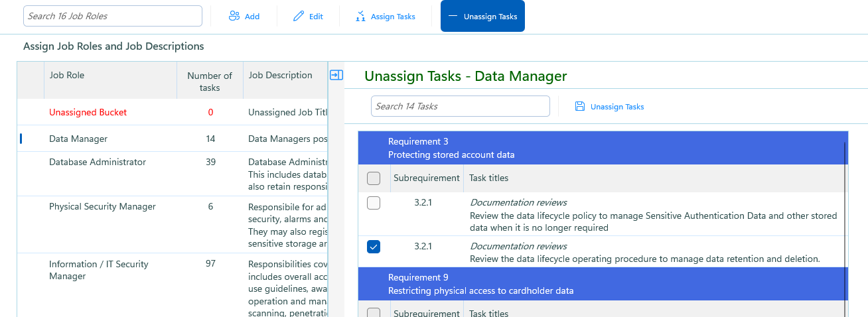Viewport: 868px width, 317px height.
Task: Click the Requirement 3 group header
Action: click(x=603, y=148)
